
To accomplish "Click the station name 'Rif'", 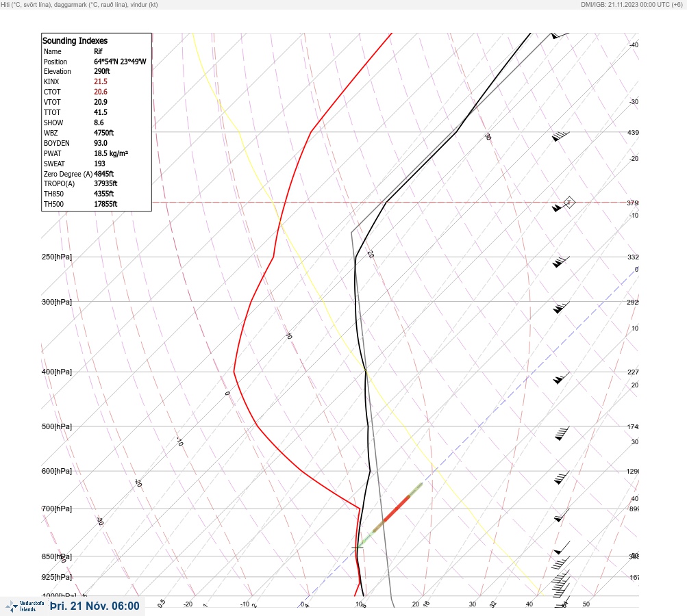I will pyautogui.click(x=98, y=51).
